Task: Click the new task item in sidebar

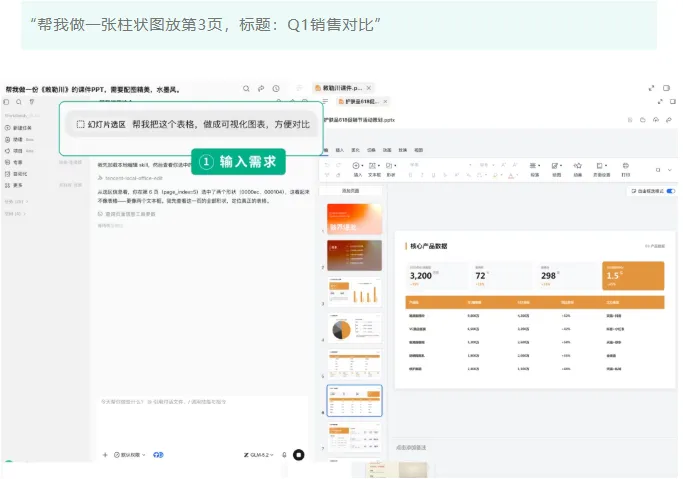Action: pos(18,128)
